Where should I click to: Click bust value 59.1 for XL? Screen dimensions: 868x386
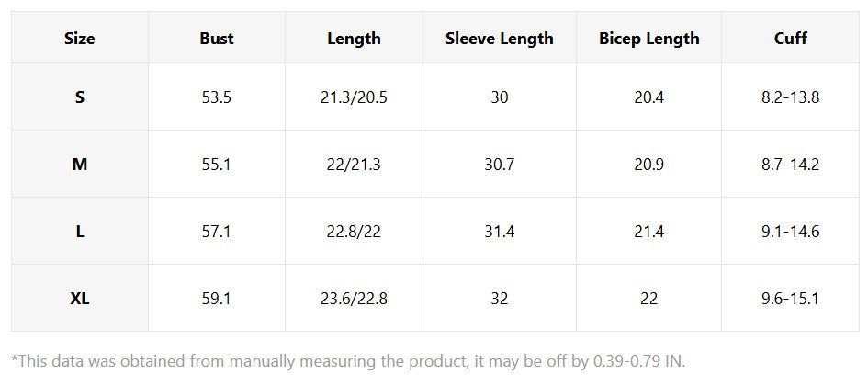point(217,299)
